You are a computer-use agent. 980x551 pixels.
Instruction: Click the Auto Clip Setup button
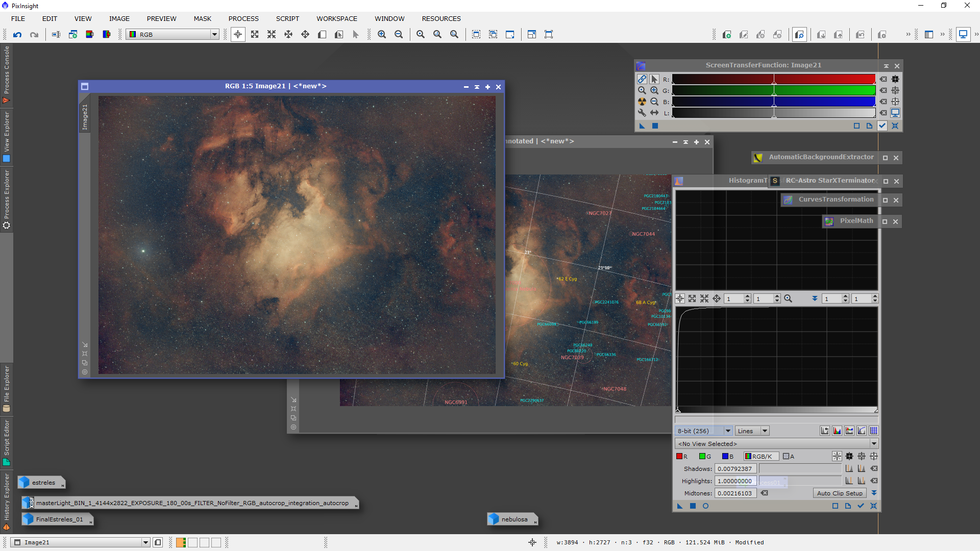click(839, 493)
